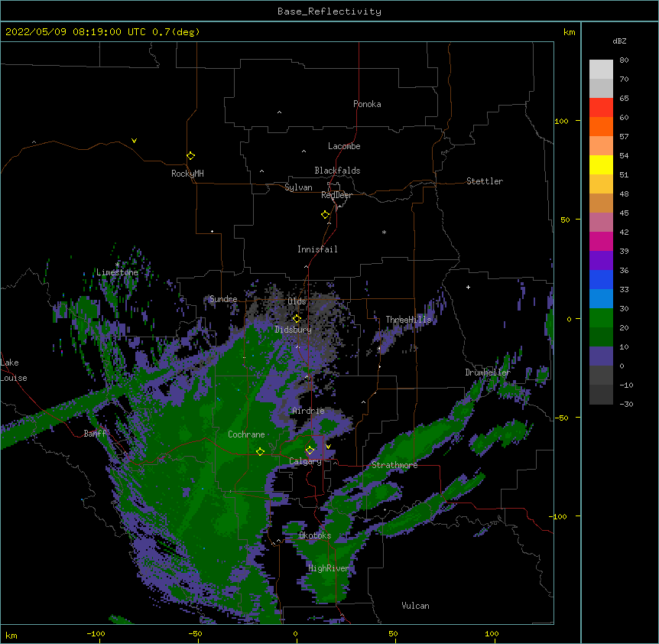This screenshot has width=659, height=644.
Task: Click the Olds city label
Action: (x=297, y=301)
